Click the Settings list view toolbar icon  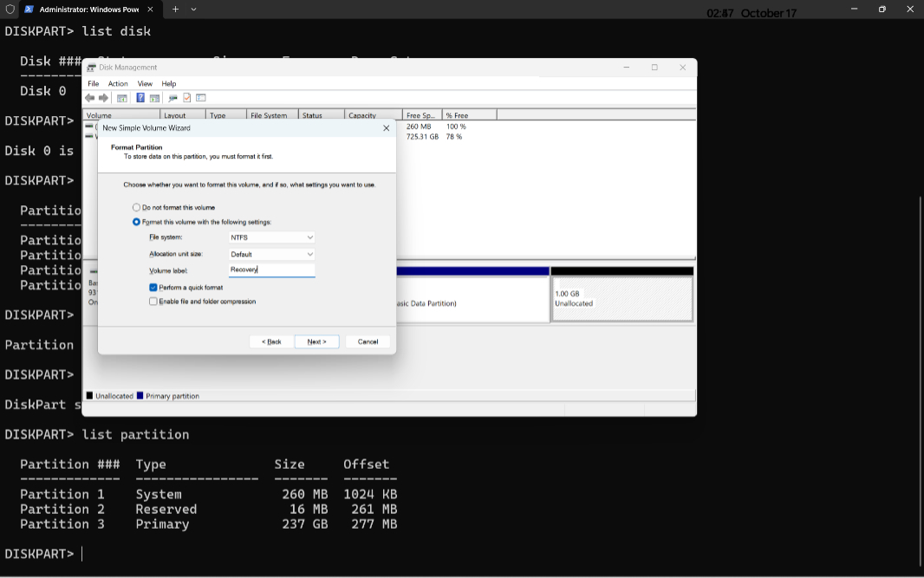click(x=201, y=99)
